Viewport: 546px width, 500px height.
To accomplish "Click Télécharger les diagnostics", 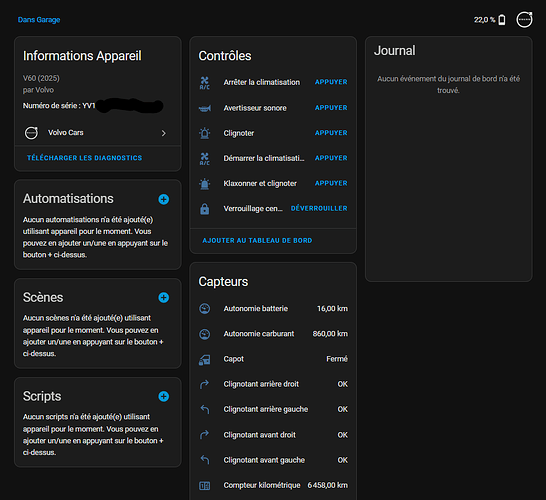I will pos(85,158).
